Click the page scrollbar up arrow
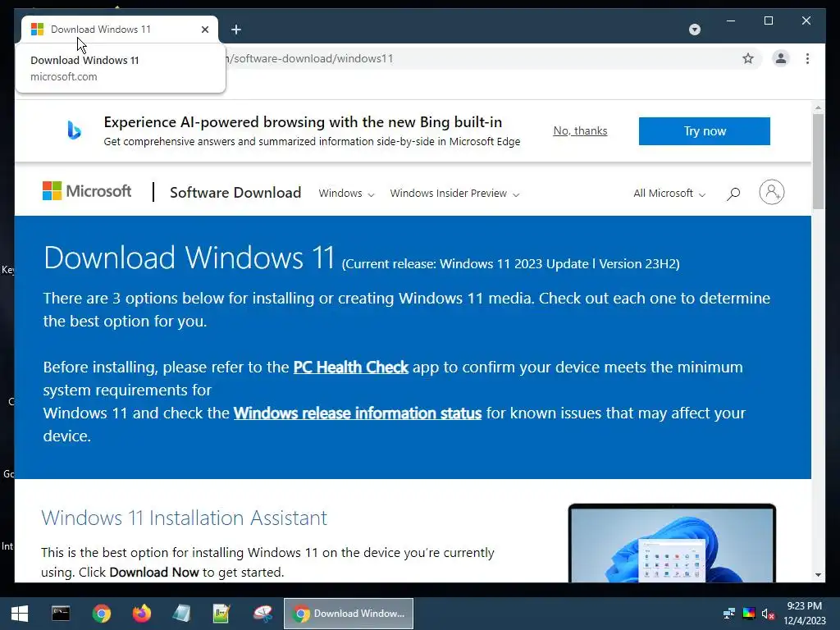This screenshot has height=630, width=840. (x=818, y=107)
